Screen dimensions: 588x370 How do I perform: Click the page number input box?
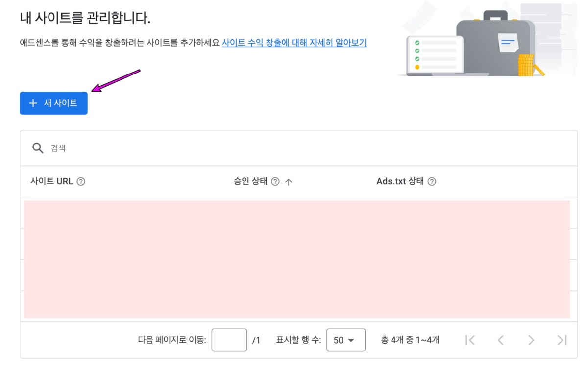click(229, 340)
